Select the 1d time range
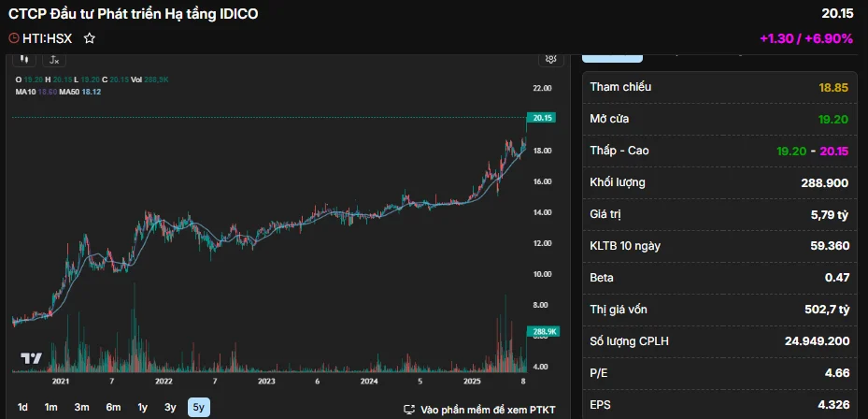Viewport: 868px width, 419px height. [23, 407]
